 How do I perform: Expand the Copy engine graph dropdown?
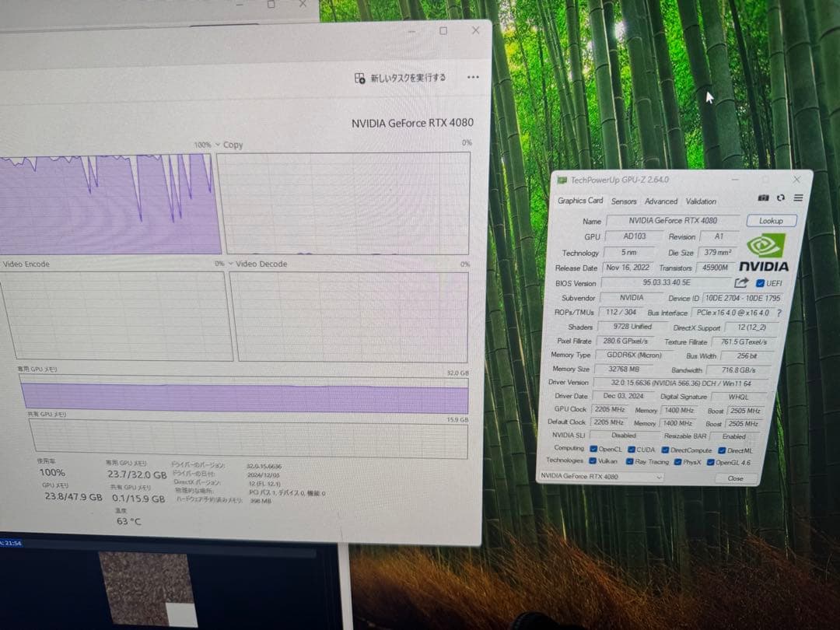point(218,145)
